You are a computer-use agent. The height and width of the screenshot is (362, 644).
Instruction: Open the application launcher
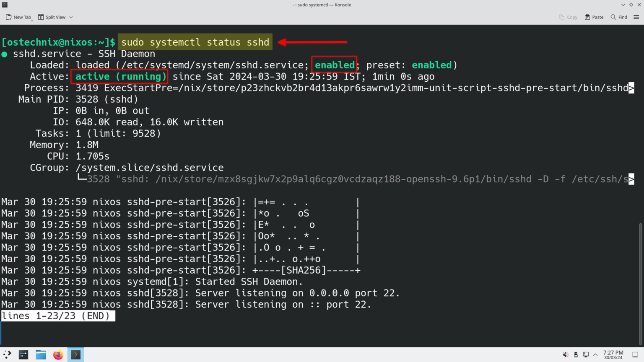pos(7,354)
